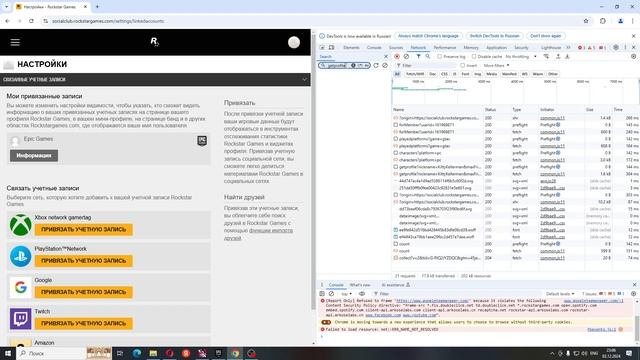Image resolution: width=640 pixels, height=360 pixels.
Task: Click Switch DevTools to Russian
Action: pos(494,36)
